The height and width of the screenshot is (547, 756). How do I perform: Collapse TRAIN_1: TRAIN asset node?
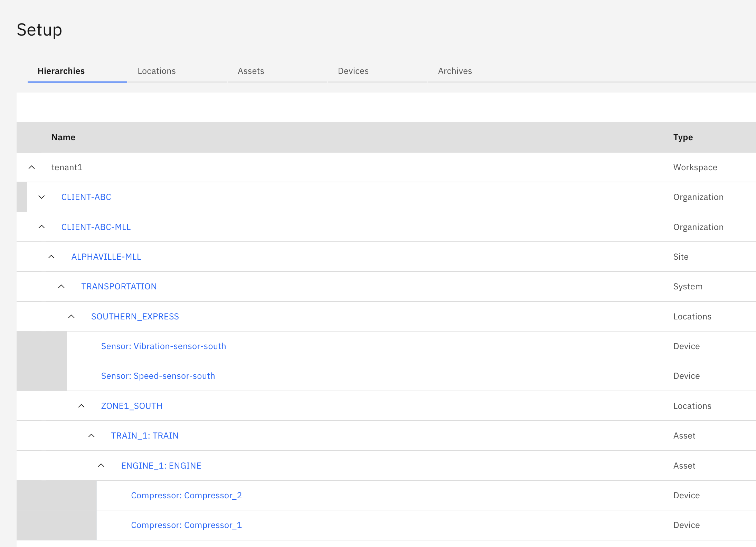[x=91, y=435]
